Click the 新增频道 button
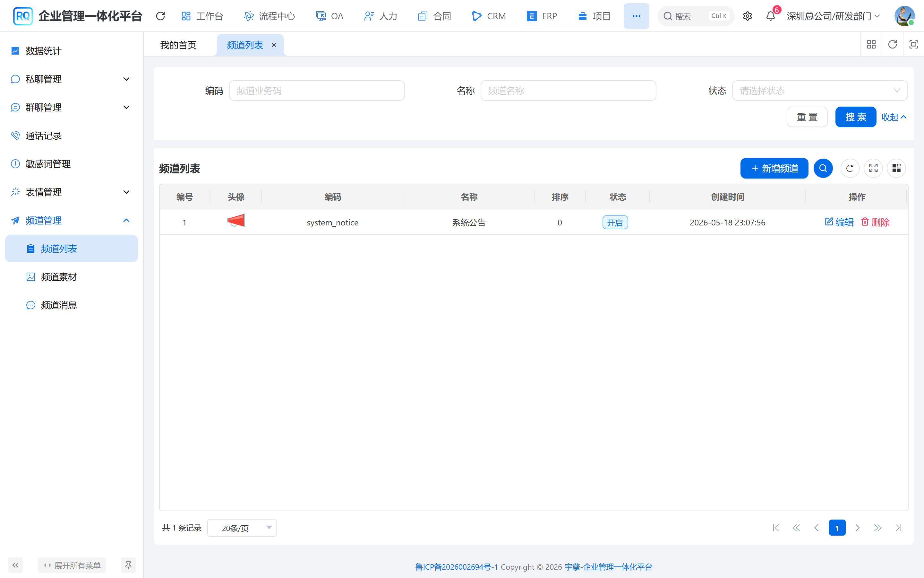This screenshot has height=578, width=924. (x=774, y=168)
